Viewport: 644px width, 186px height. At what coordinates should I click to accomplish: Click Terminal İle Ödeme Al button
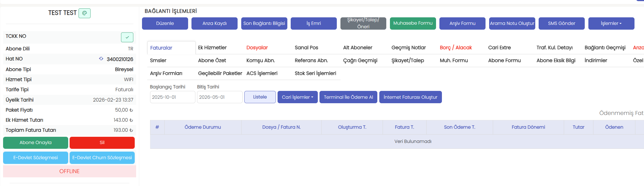[348, 97]
